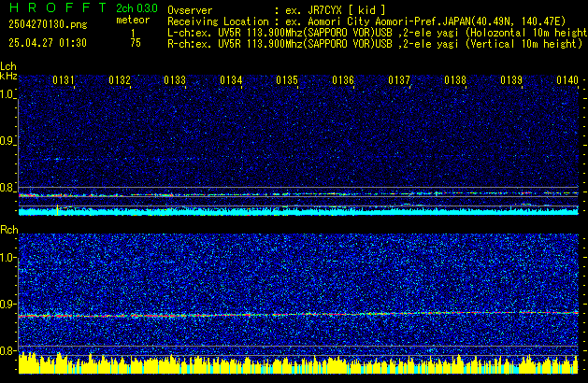Click the 0.9 frequency label in Rch

click(7, 305)
